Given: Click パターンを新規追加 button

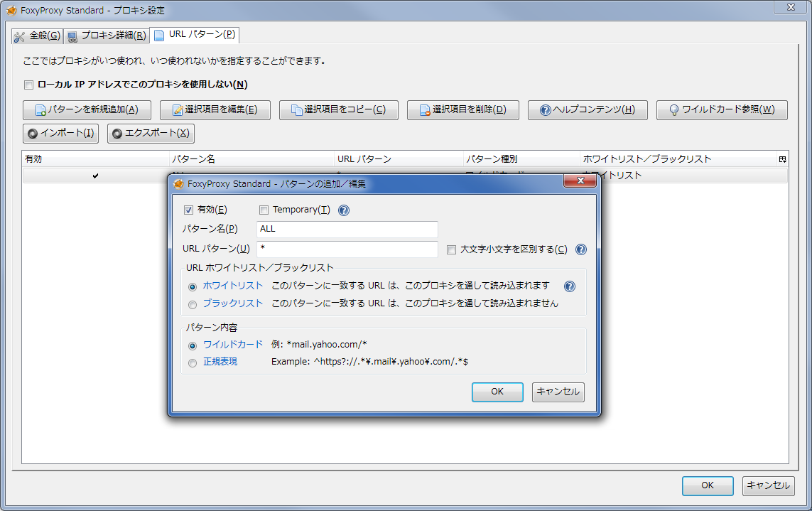Looking at the screenshot, I should (x=87, y=110).
